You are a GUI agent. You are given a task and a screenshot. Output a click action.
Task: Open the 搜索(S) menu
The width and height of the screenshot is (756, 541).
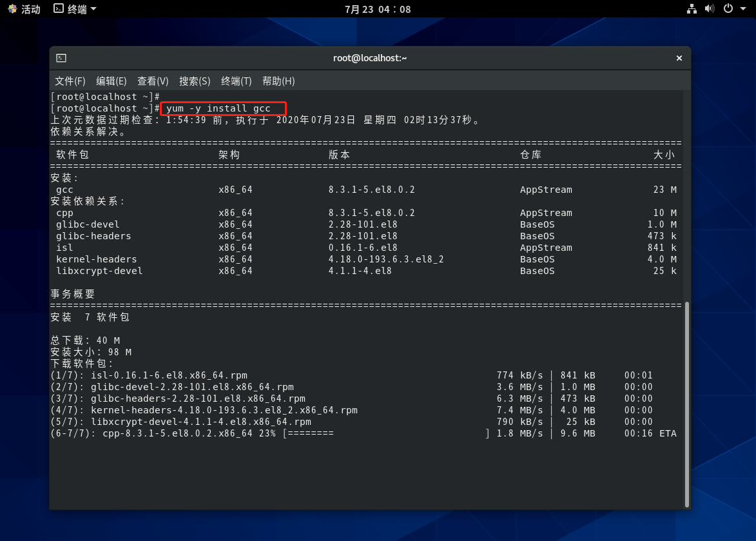pyautogui.click(x=195, y=81)
